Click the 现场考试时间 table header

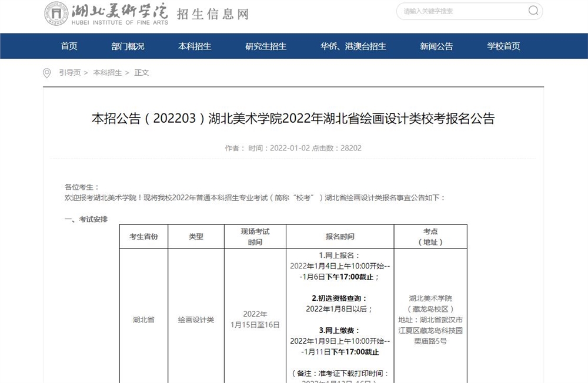[255, 237]
